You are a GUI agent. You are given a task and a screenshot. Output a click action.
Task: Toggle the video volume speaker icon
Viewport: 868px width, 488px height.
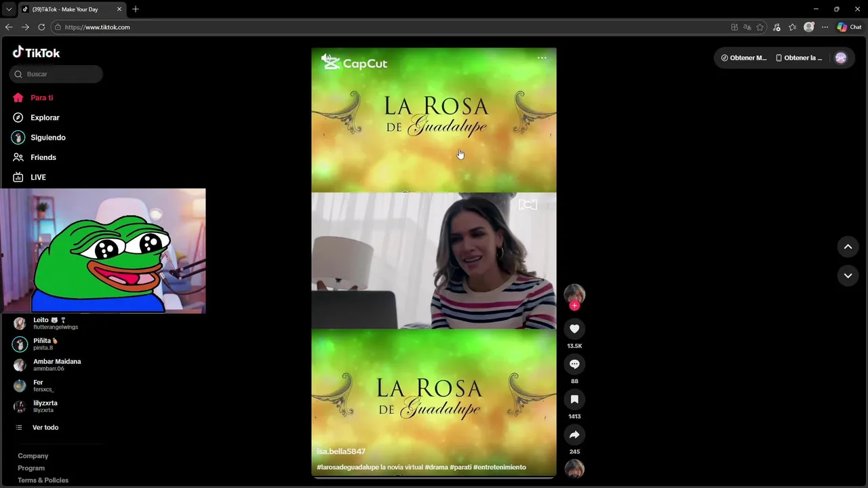coord(326,58)
